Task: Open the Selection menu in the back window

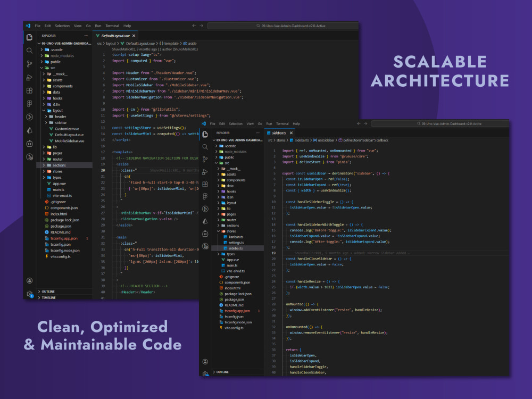Action: pyautogui.click(x=62, y=26)
